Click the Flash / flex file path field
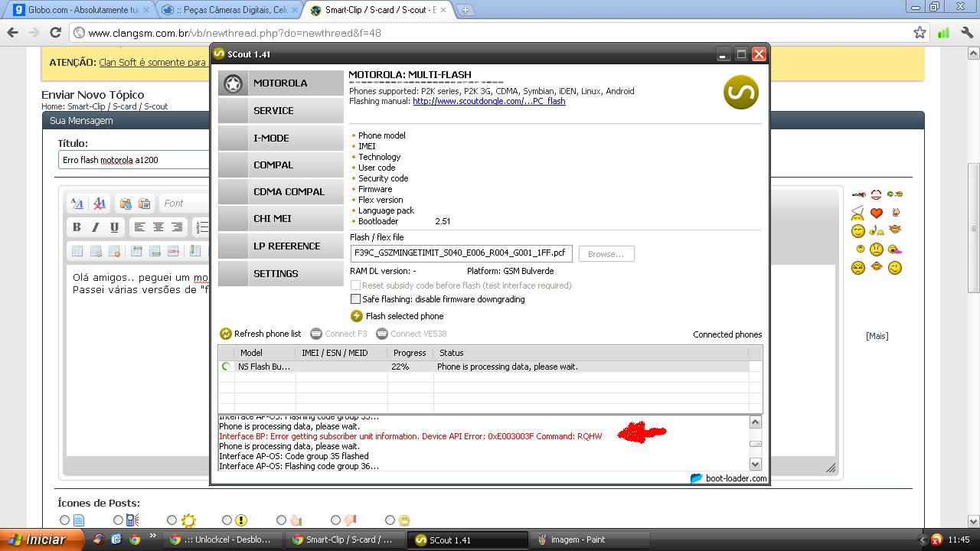The width and height of the screenshot is (980, 551). coord(461,253)
